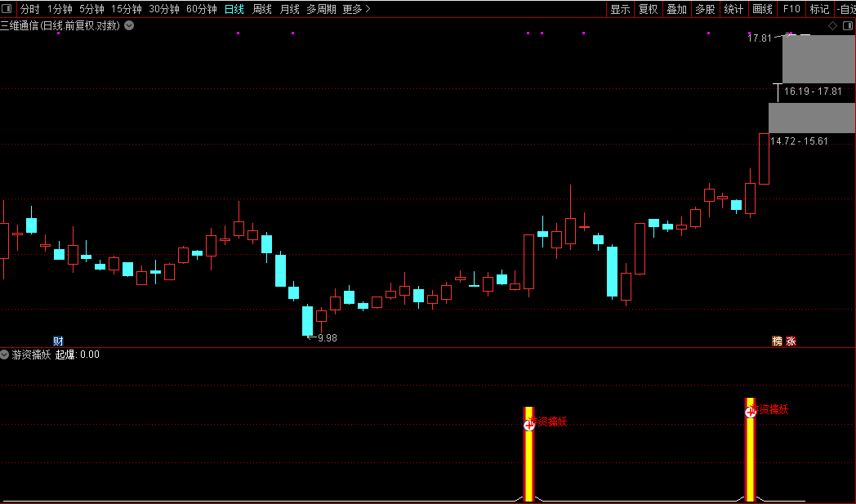Switch to the 5分钟 period

tap(91, 9)
